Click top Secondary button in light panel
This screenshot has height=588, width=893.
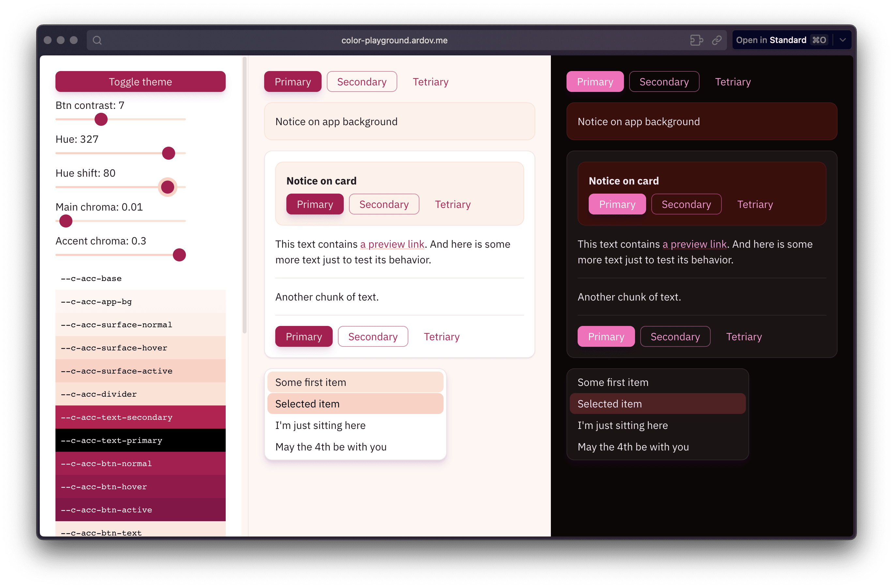362,82
